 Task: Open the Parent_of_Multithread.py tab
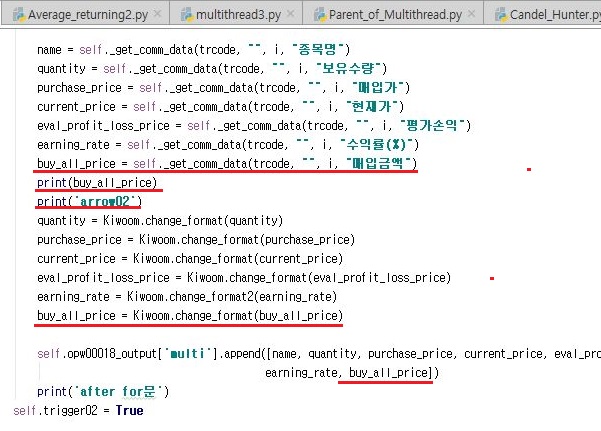(x=395, y=15)
